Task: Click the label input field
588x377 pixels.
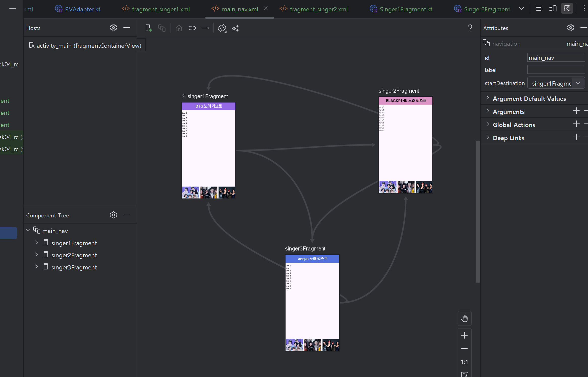Action: click(x=556, y=70)
